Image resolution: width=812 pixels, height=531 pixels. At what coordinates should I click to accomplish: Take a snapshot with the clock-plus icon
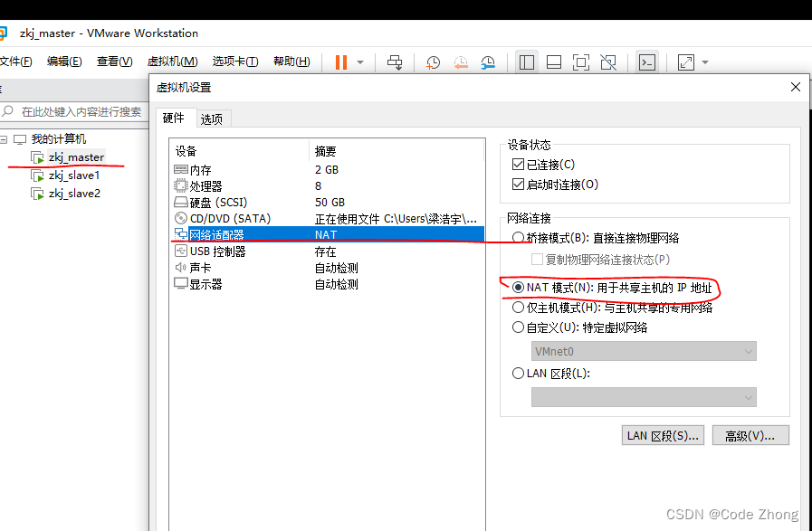[x=433, y=62]
